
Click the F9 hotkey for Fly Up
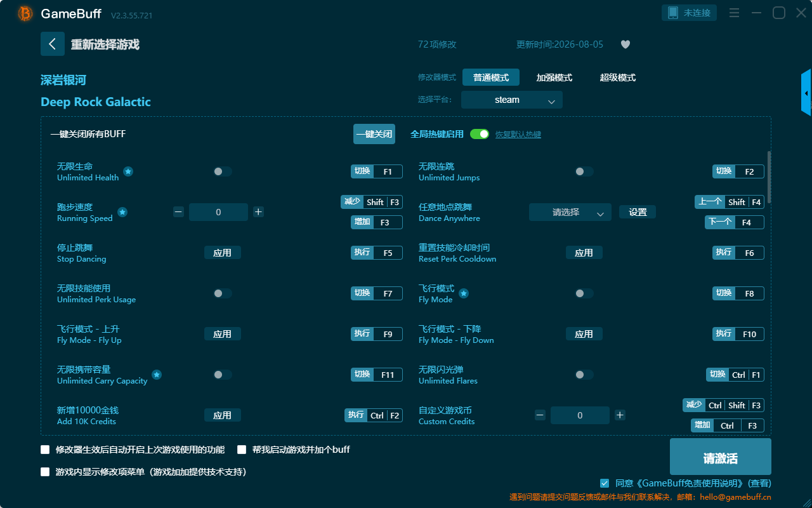coord(377,334)
